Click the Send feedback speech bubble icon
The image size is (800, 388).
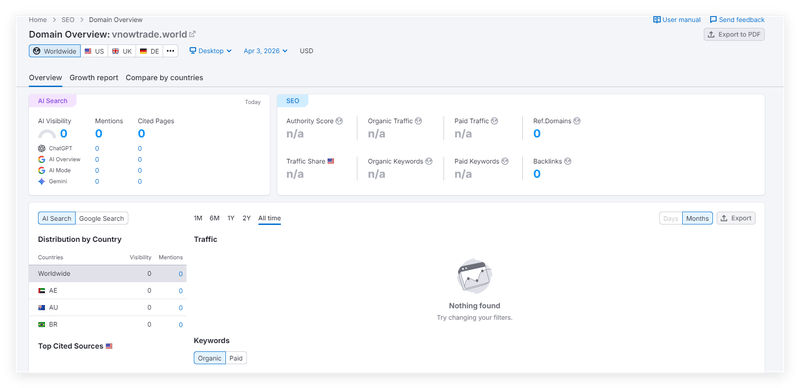(713, 20)
